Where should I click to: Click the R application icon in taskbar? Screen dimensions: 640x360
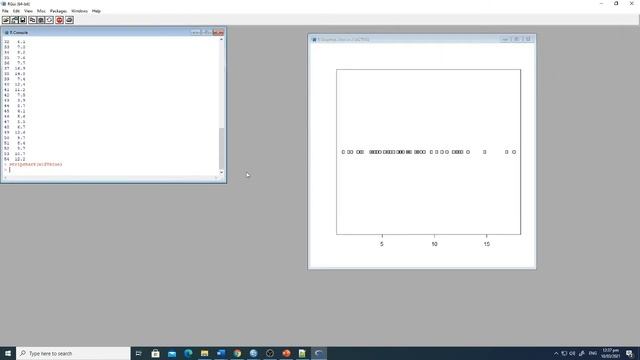319,353
